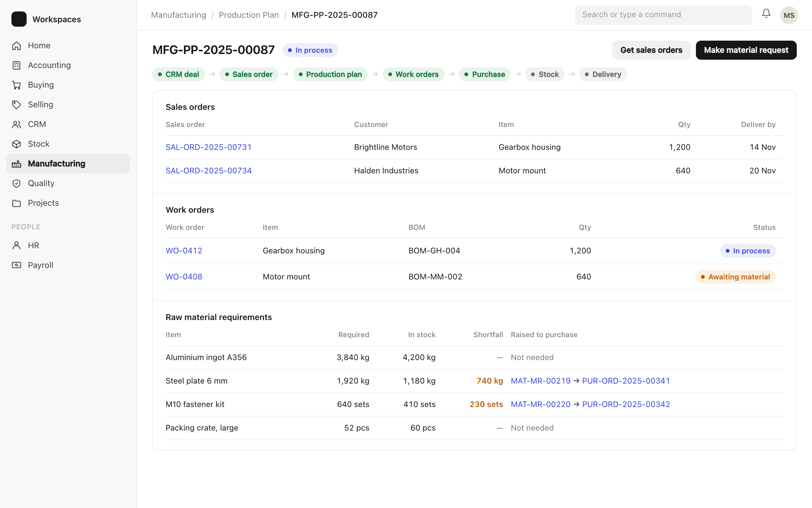Open Buying workspace label

point(41,85)
